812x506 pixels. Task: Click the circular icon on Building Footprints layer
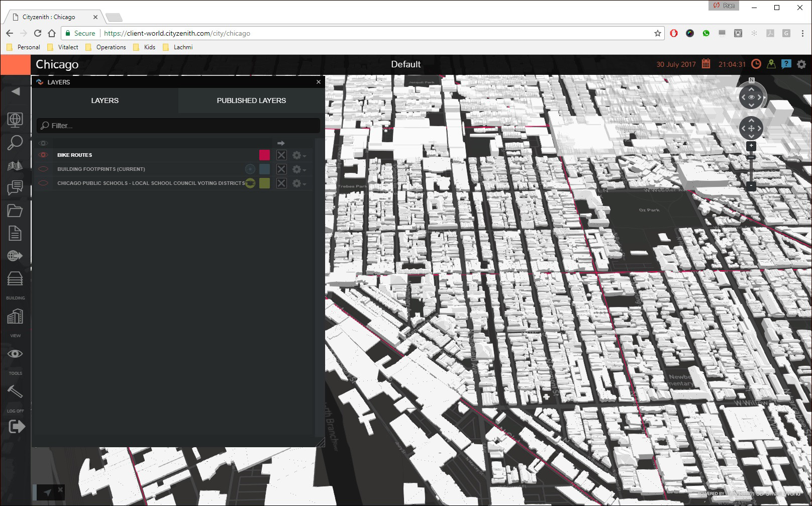coord(250,169)
